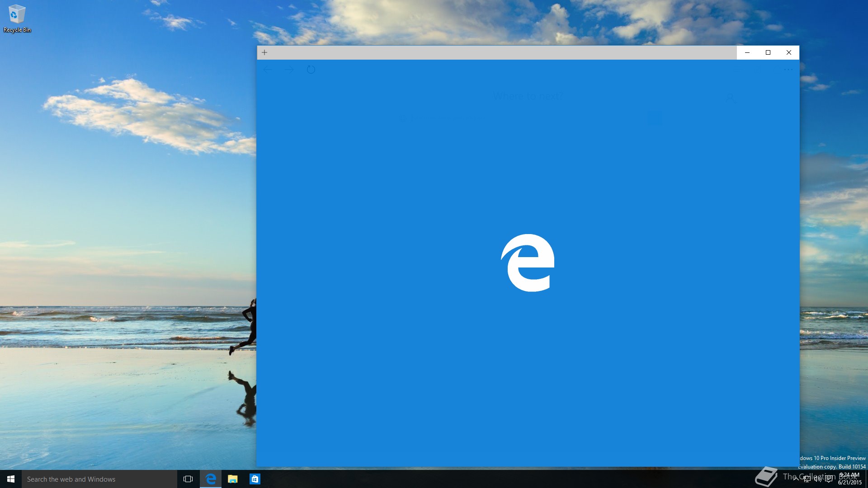
Task: Click the Edge taskbar icon
Action: coord(211,479)
